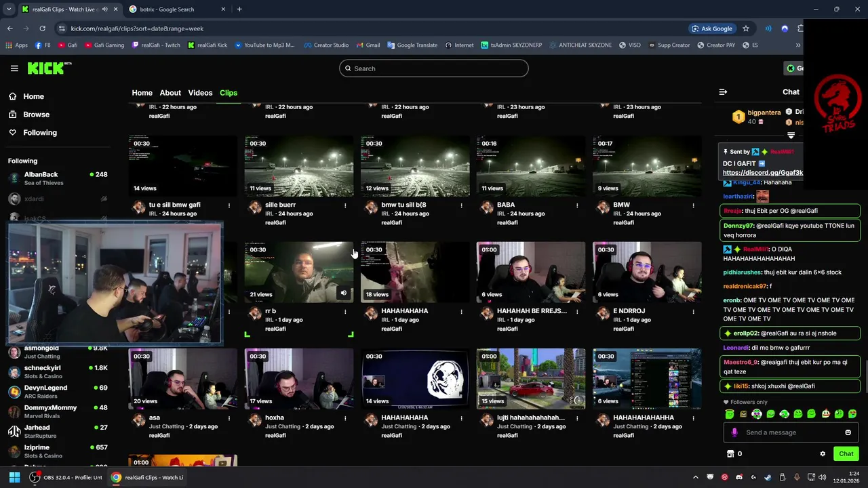Expand the chat leaderboard arrow

(x=791, y=136)
